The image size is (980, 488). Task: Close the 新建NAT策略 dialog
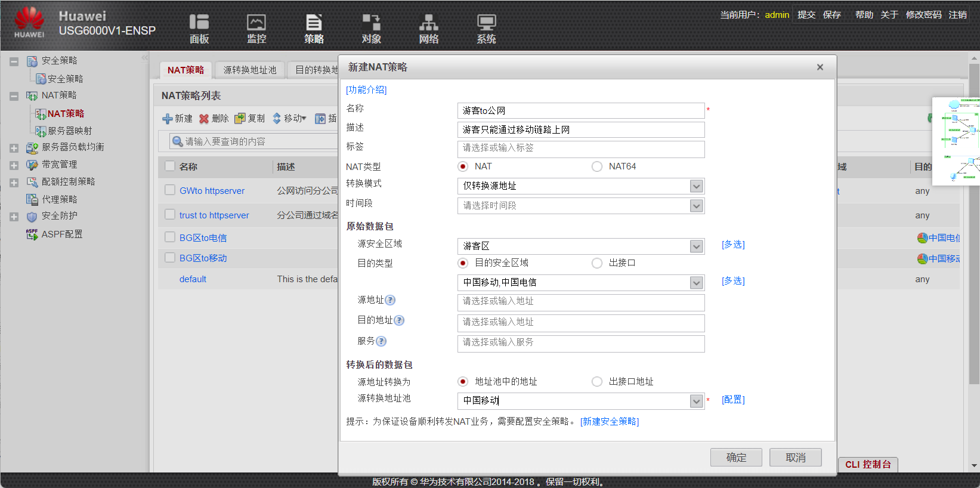[x=820, y=67]
